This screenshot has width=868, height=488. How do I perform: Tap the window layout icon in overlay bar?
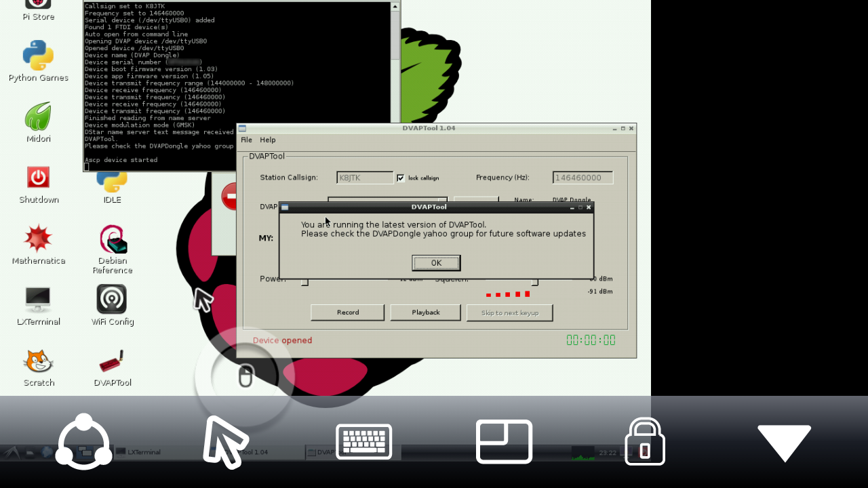(x=504, y=441)
